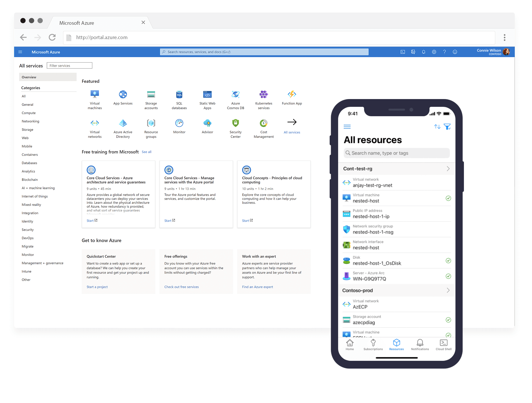Switch to Subscriptions tab on phone
The height and width of the screenshot is (403, 532).
pos(373,345)
